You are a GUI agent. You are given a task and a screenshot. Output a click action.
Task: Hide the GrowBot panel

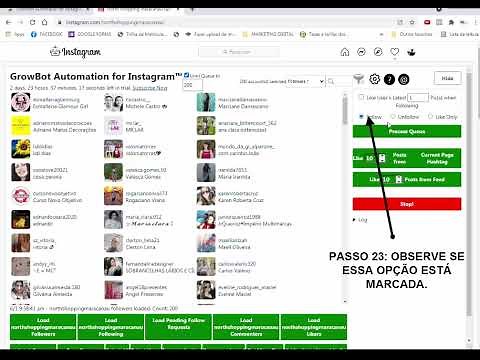448,78
